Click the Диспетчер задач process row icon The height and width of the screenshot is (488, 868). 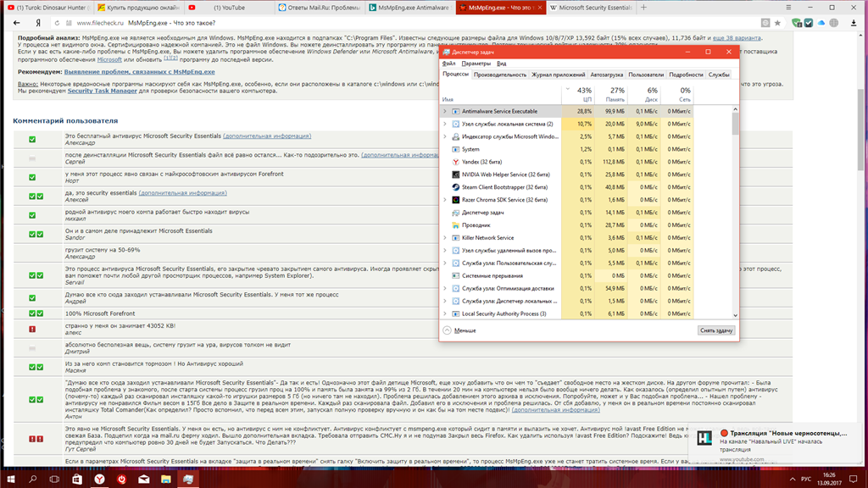(x=455, y=213)
